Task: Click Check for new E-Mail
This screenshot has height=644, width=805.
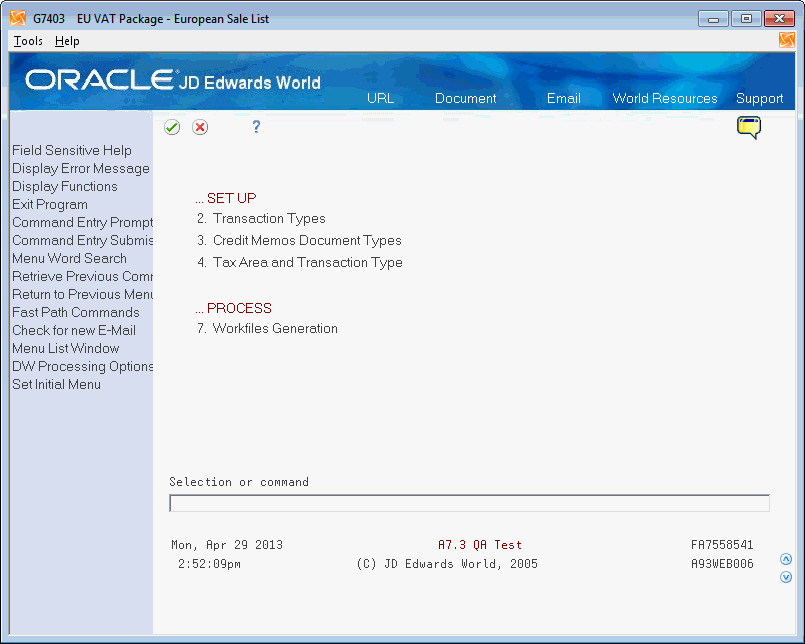Action: 74,330
